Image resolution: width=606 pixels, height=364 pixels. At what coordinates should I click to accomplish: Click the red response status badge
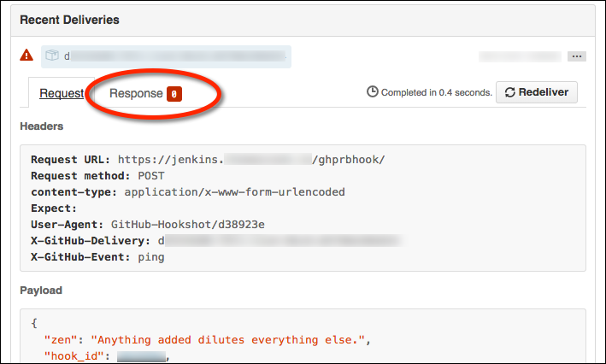[174, 94]
